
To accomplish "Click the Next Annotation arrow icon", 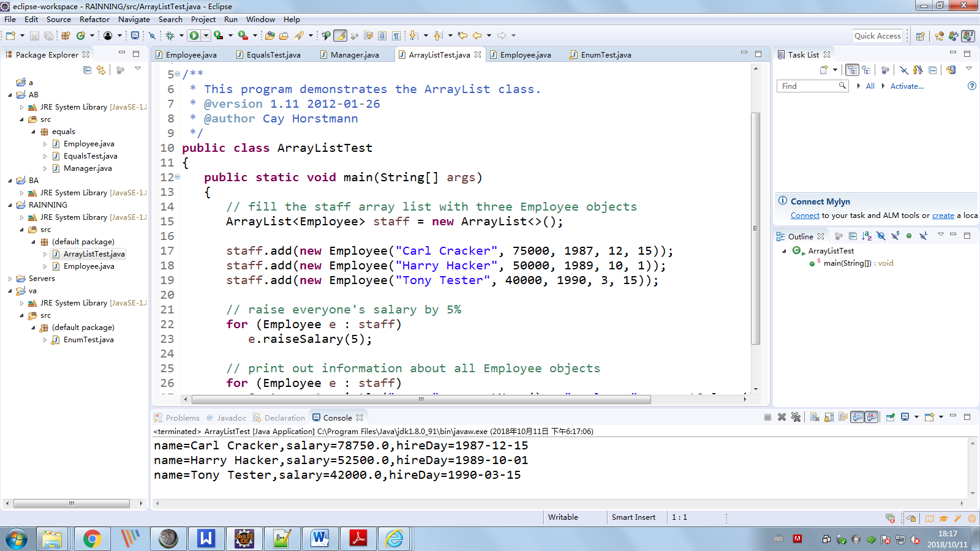I will pos(413,36).
